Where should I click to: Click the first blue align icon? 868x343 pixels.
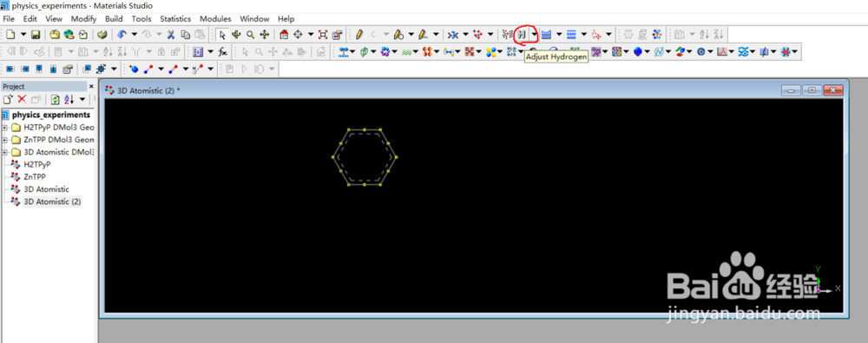10,69
